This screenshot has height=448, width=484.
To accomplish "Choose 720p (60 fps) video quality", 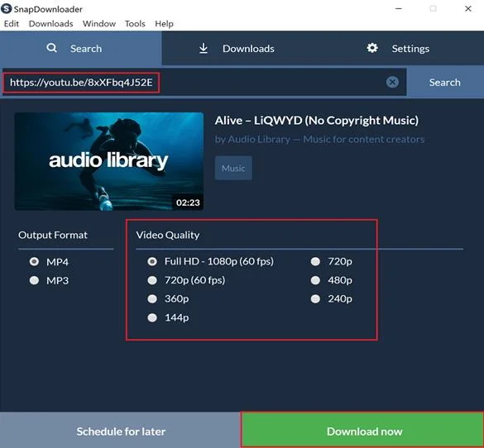I will [152, 280].
